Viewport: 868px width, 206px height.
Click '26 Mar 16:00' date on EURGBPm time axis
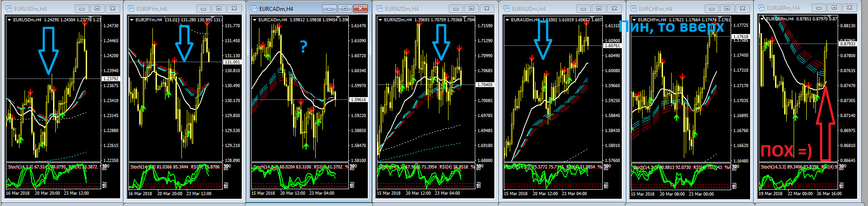(x=829, y=194)
